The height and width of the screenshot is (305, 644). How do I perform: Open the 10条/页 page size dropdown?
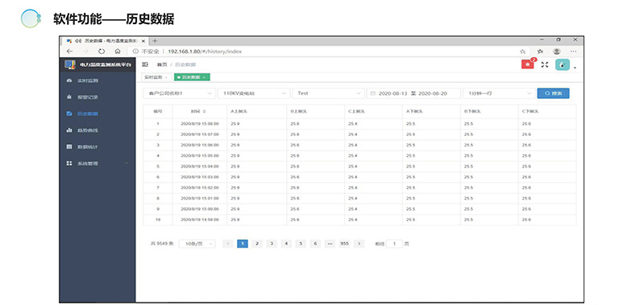(x=197, y=244)
